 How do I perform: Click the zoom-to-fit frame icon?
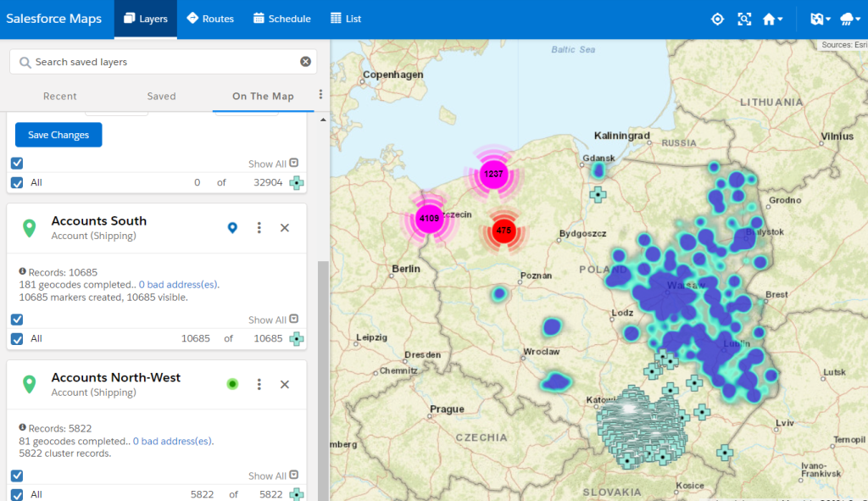pyautogui.click(x=744, y=19)
